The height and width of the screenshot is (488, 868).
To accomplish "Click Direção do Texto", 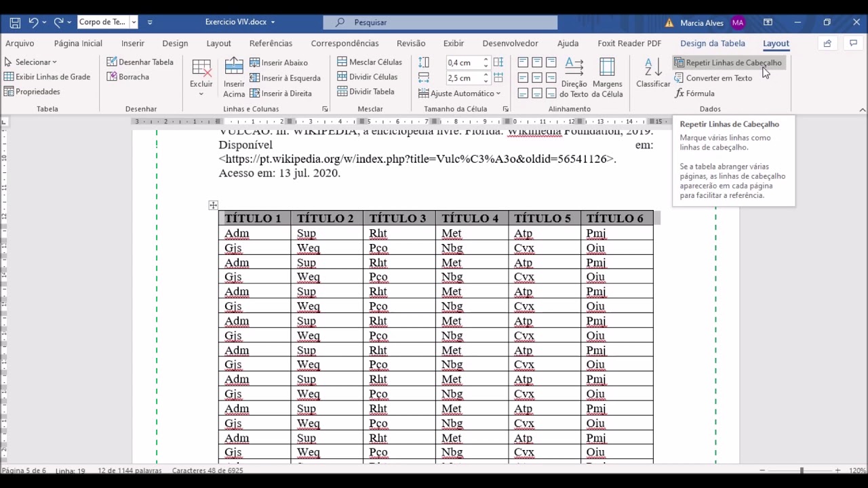I will click(x=574, y=77).
